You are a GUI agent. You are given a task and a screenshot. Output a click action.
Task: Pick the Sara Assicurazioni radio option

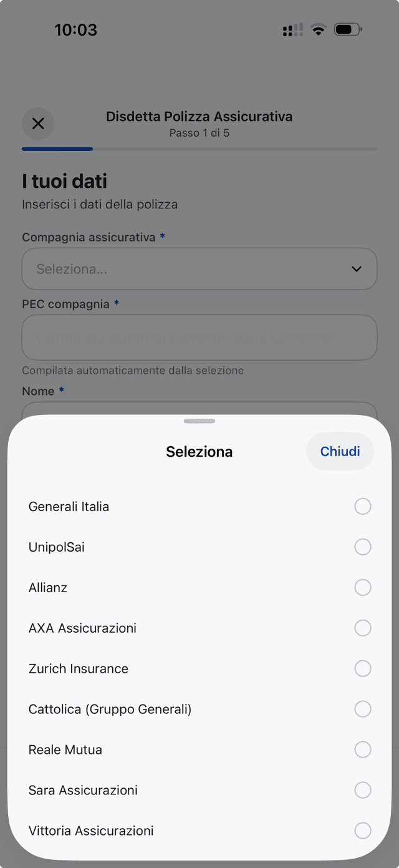click(363, 790)
